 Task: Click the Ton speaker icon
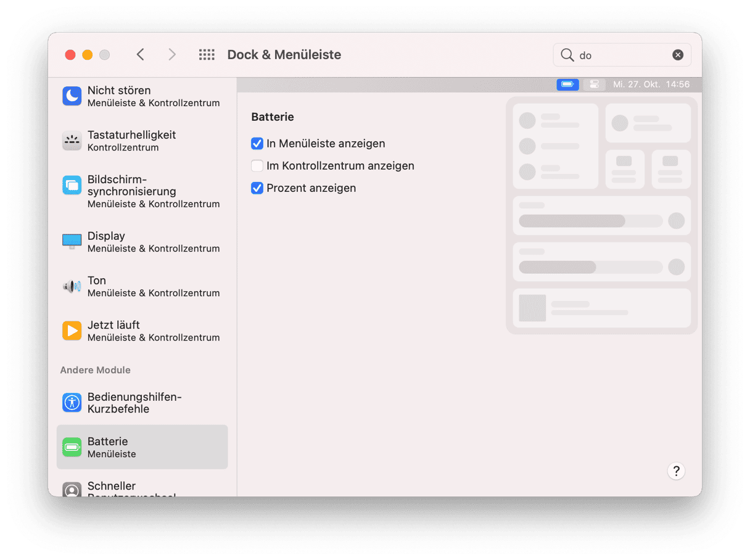pos(72,286)
